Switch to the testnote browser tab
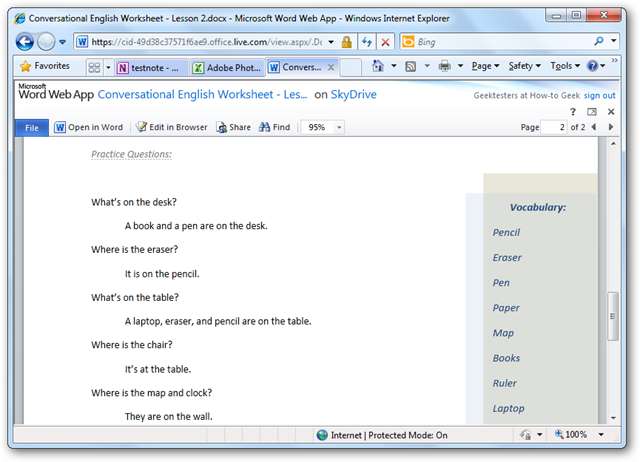The width and height of the screenshot is (640, 462). click(151, 68)
